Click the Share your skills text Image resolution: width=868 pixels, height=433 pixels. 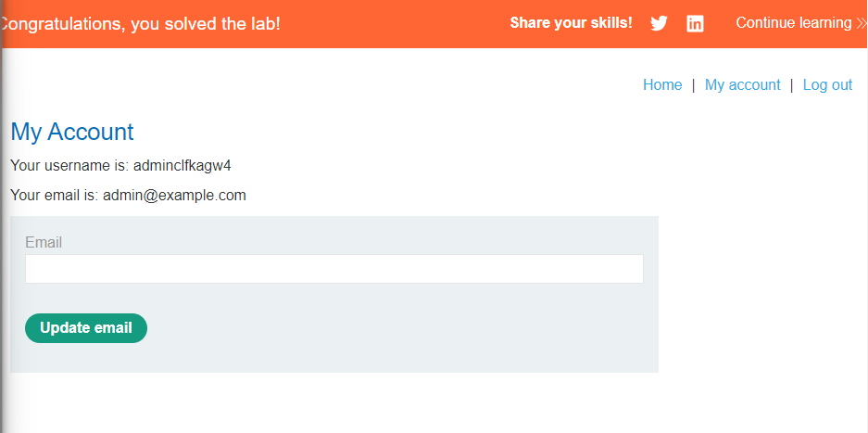[572, 23]
